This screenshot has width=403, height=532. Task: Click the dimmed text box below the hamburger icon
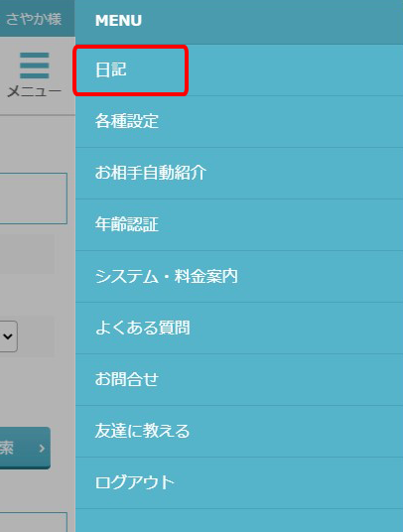pyautogui.click(x=33, y=199)
